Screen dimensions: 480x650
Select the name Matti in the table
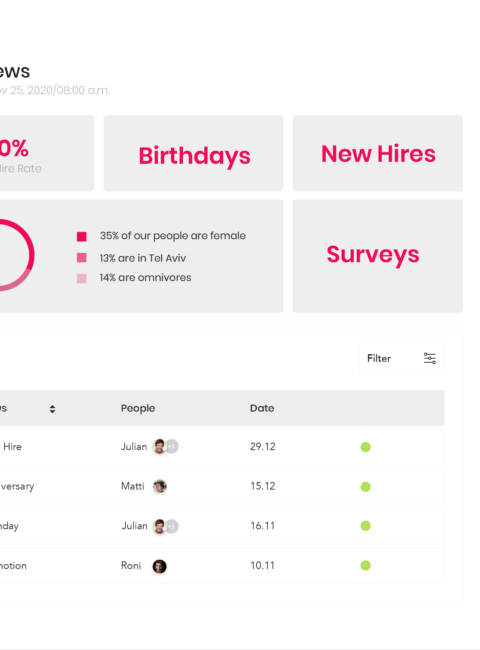point(133,486)
